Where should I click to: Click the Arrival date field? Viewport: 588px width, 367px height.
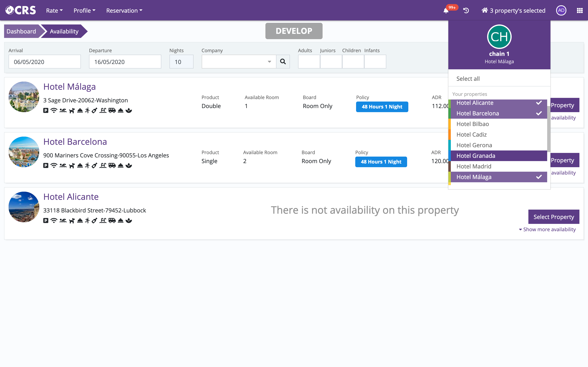point(45,62)
